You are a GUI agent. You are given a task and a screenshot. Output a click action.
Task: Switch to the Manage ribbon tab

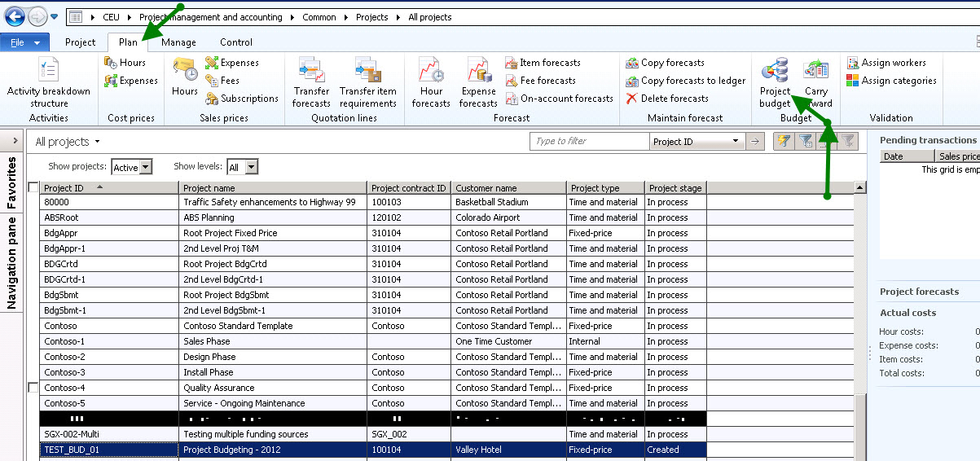178,42
